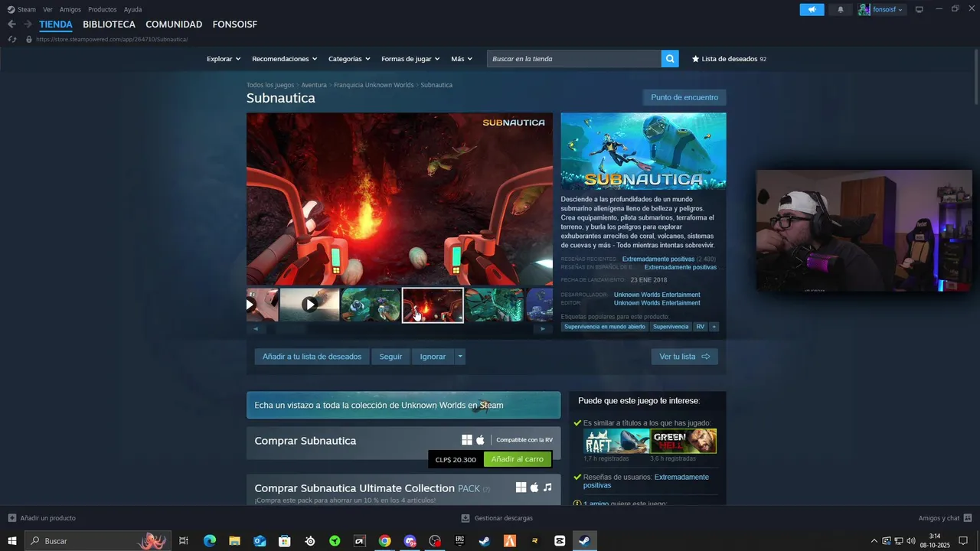The width and height of the screenshot is (980, 551).
Task: Open the Raft similar game thumbnail
Action: (616, 442)
